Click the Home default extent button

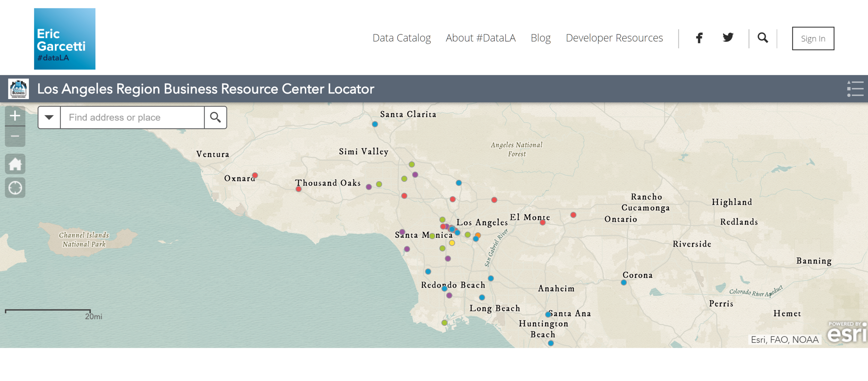point(15,164)
